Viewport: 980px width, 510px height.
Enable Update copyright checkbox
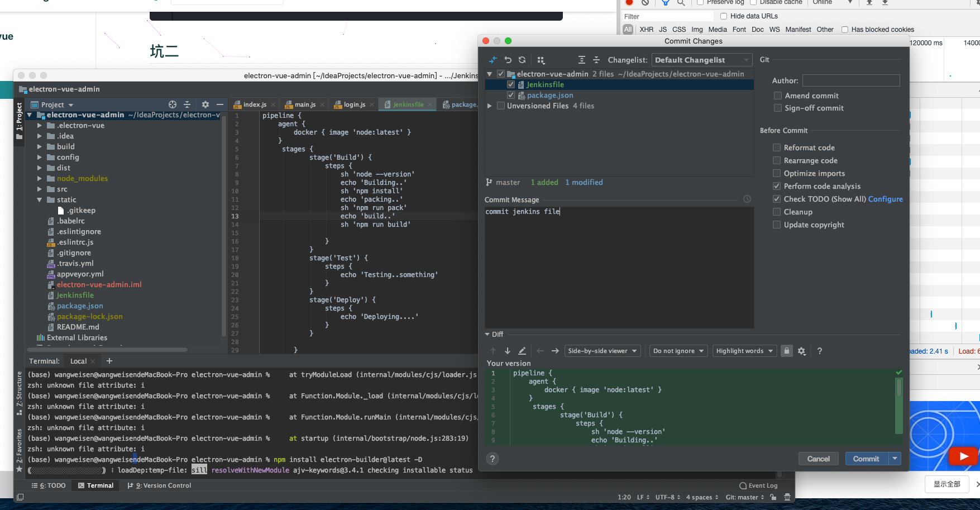point(777,225)
